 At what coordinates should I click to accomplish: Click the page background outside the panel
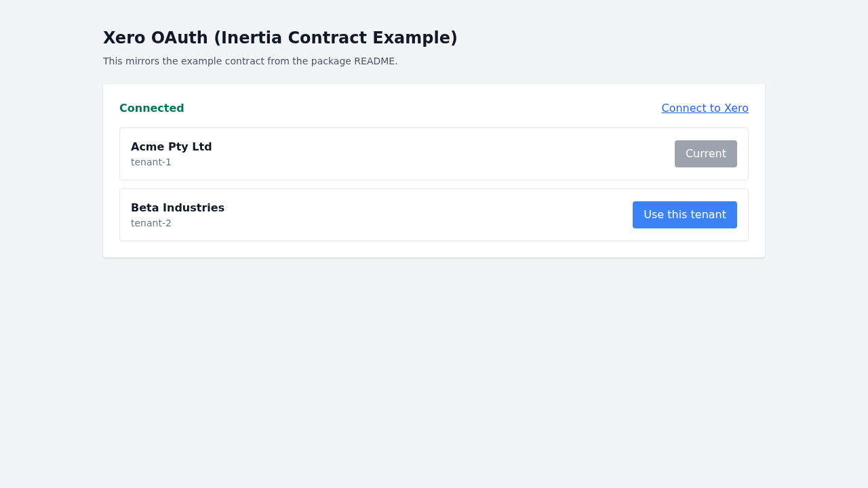tap(434, 373)
